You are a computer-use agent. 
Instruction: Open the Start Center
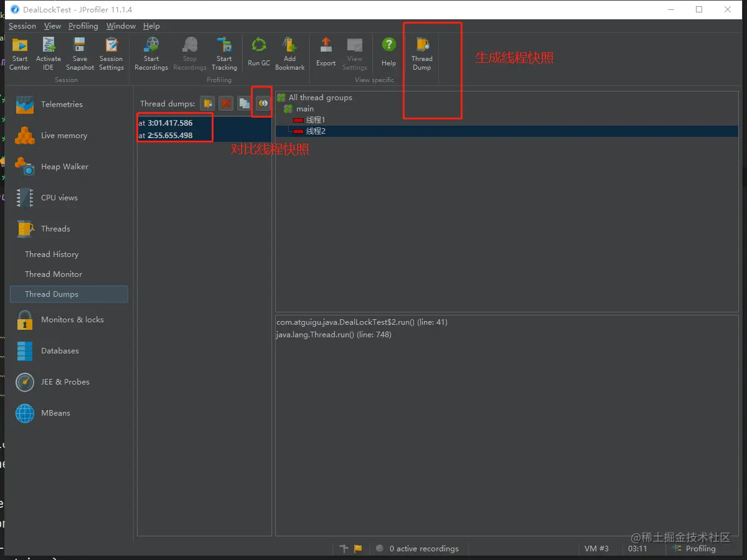tap(20, 53)
